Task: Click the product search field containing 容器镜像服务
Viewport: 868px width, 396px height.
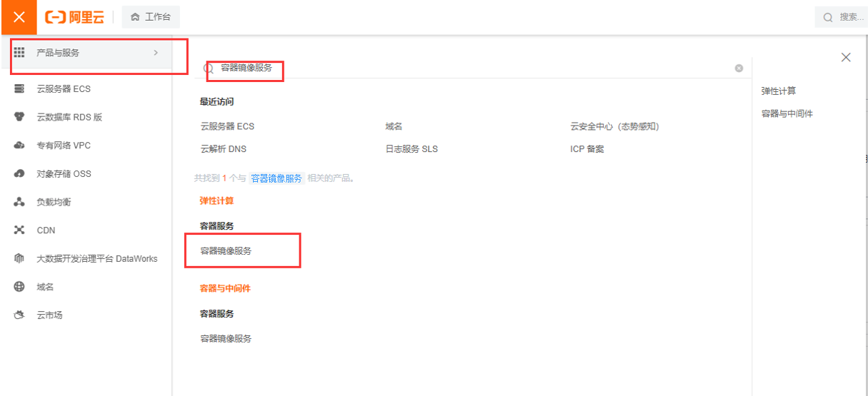Action: click(x=474, y=68)
